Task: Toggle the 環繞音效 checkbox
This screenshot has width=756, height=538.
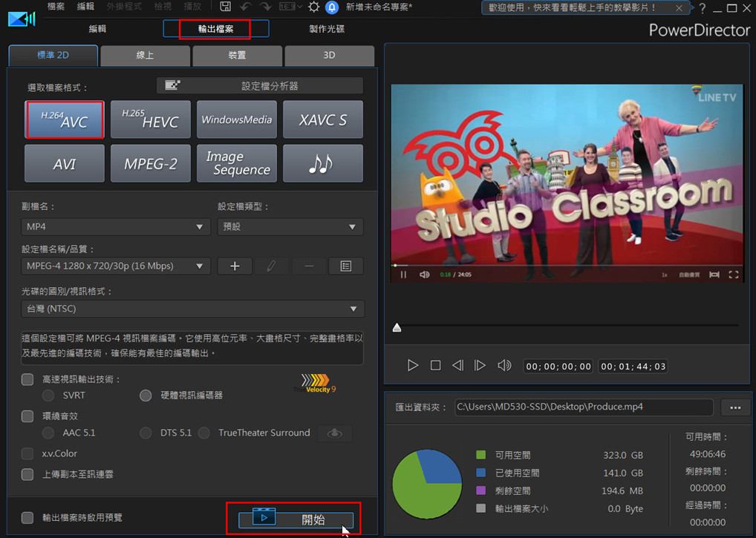Action: (x=27, y=416)
